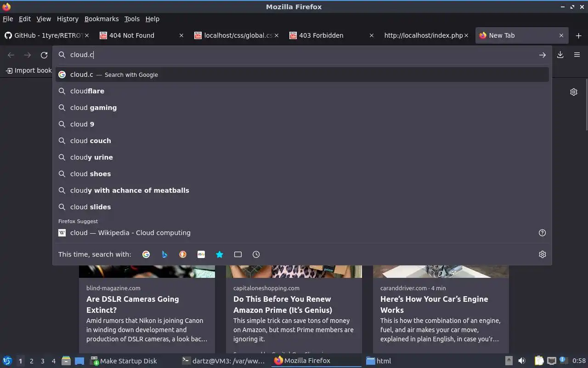Open 'Are DSLR Cameras Going Extinct?' article
Image resolution: width=588 pixels, height=368 pixels.
tap(133, 305)
